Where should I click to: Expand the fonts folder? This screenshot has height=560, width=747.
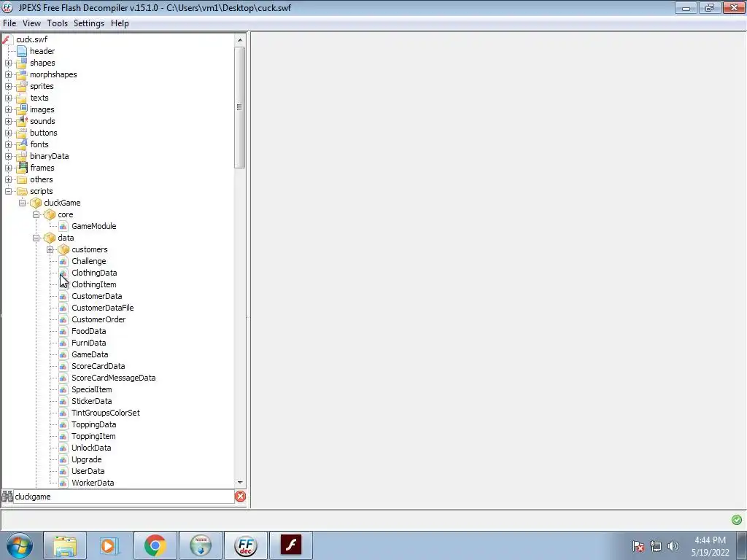point(9,145)
